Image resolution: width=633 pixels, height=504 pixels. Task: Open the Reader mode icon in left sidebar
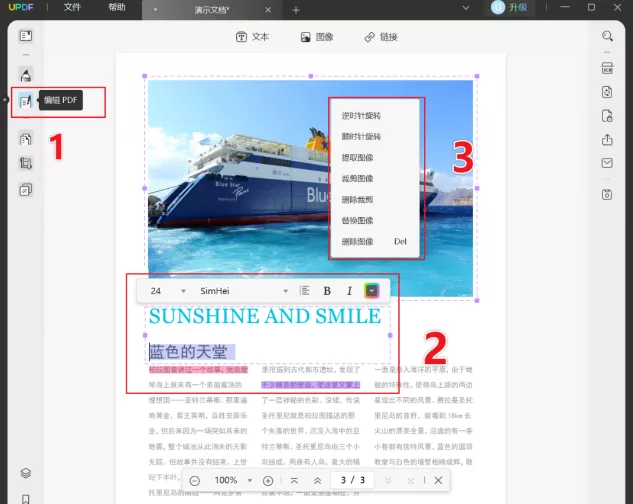click(x=26, y=36)
